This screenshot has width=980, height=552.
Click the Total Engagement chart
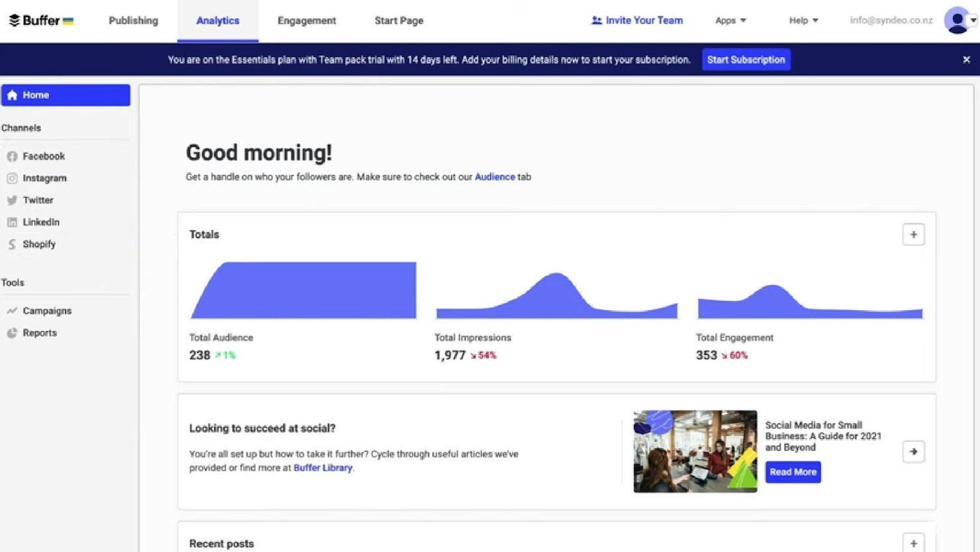tap(810, 302)
